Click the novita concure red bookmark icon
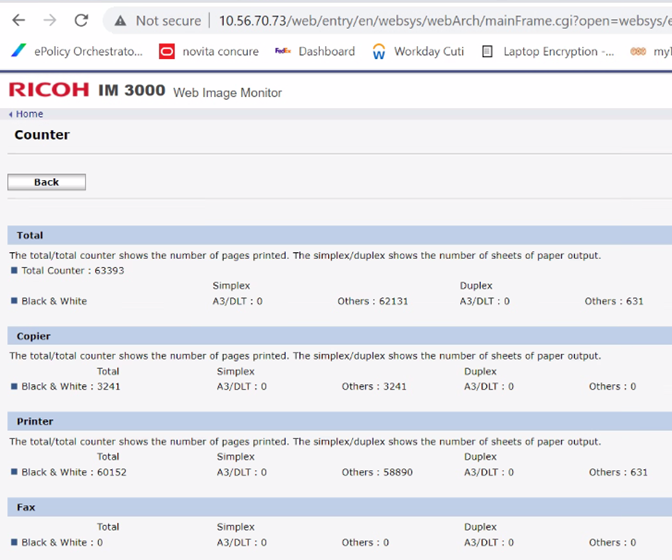This screenshot has width=672, height=560. point(167,51)
